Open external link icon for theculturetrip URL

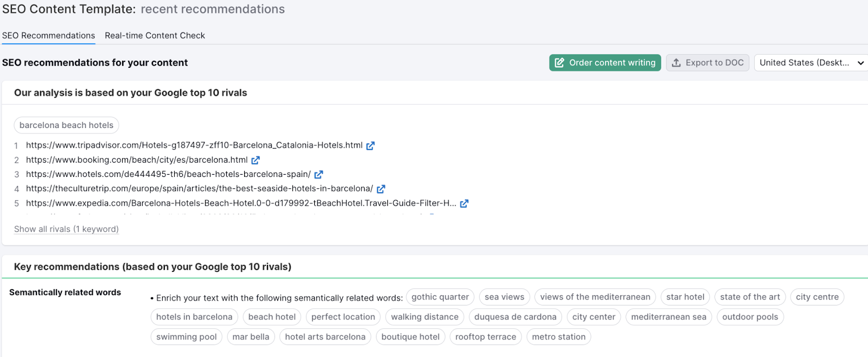[381, 189]
